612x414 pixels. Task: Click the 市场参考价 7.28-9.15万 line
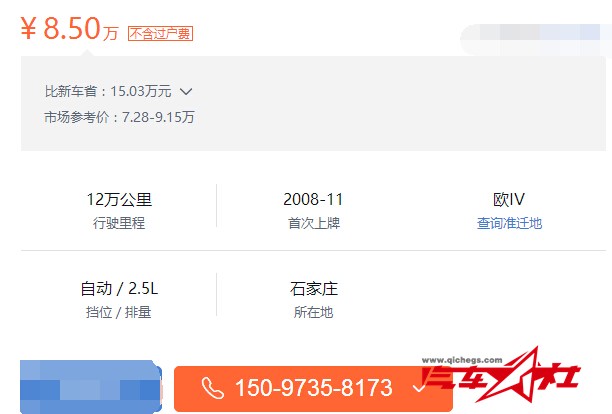click(x=119, y=117)
